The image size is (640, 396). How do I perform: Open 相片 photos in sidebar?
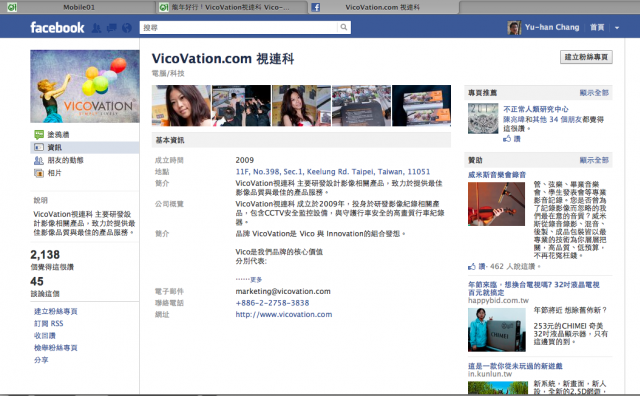tap(55, 173)
